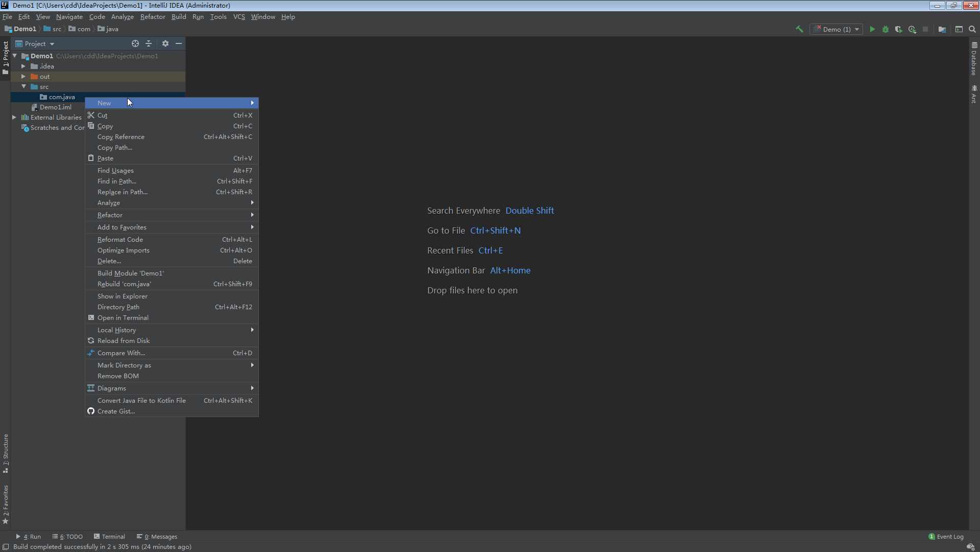Open the Project view type dropdown
Viewport: 980px width, 552px height.
click(x=35, y=43)
